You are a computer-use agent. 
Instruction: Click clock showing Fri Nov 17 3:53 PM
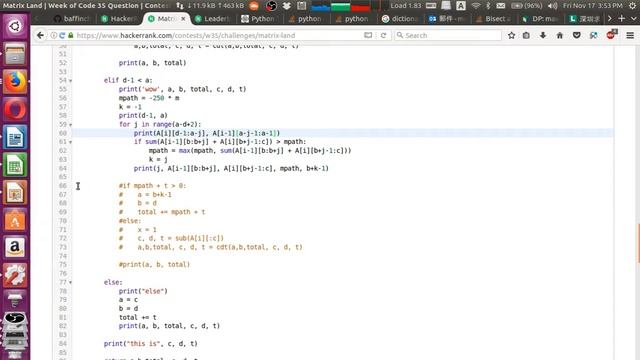[x=592, y=6]
